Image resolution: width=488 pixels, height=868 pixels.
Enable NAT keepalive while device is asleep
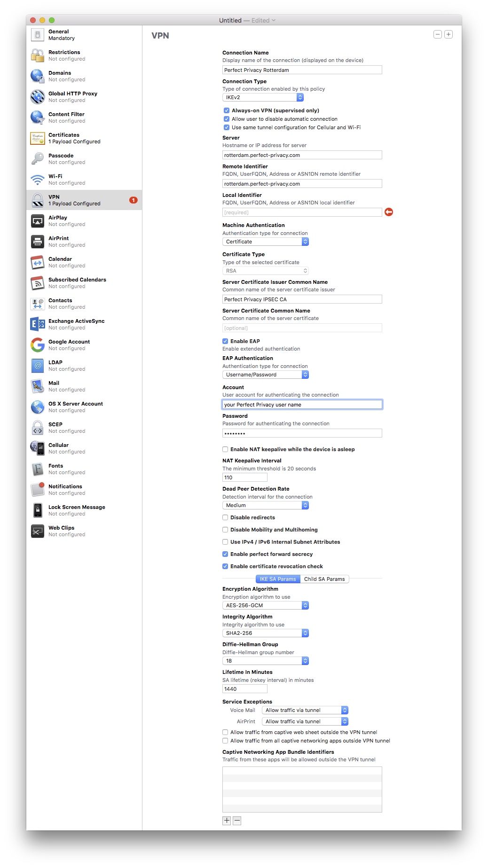(x=225, y=449)
